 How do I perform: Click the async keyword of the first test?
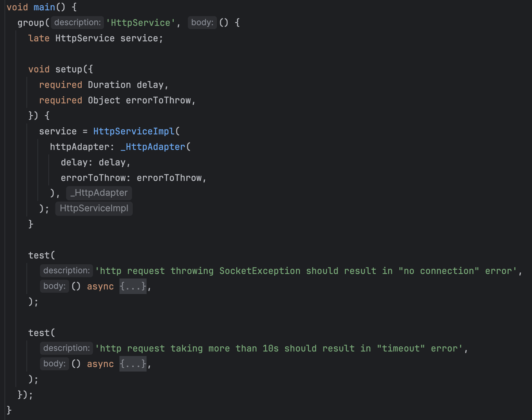coord(100,286)
